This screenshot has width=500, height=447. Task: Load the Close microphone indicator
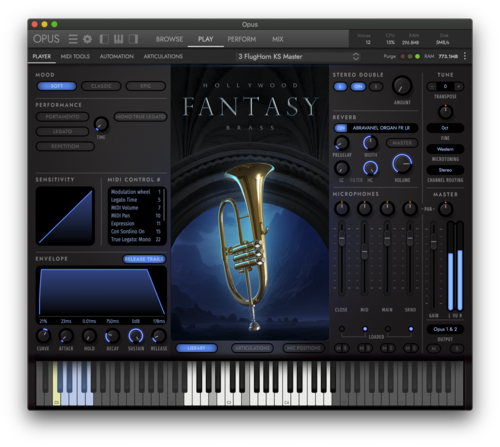[x=342, y=329]
